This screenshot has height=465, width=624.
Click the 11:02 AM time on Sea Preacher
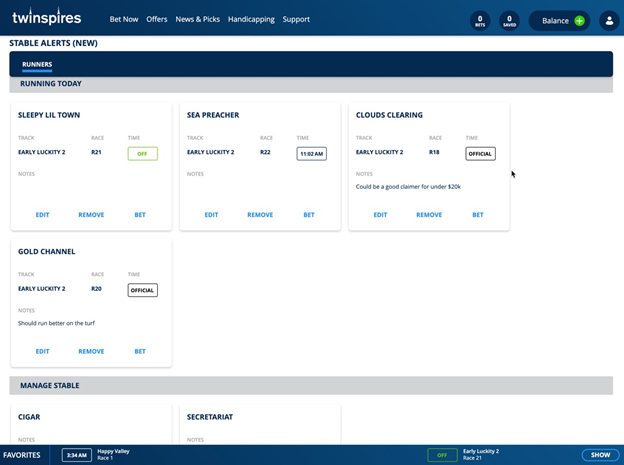[312, 154]
